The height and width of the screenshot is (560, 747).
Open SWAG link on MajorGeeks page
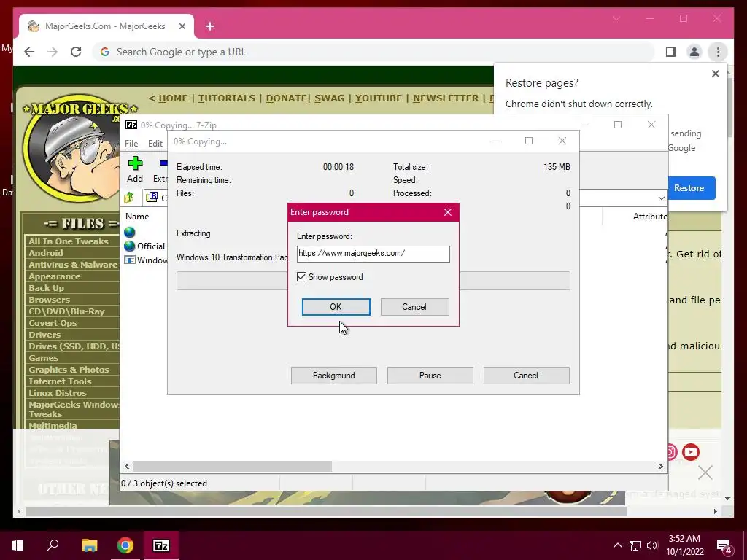(x=329, y=98)
